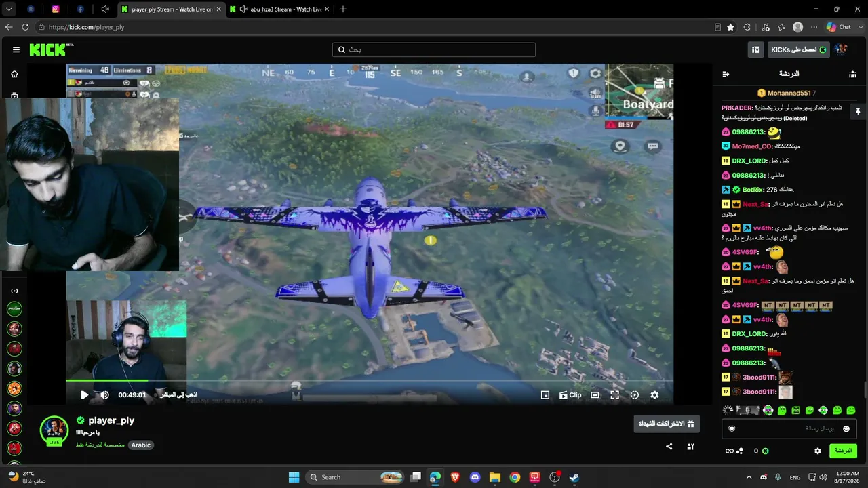Open the channel points bubbles icon
This screenshot has width=868, height=488.
tap(740, 451)
